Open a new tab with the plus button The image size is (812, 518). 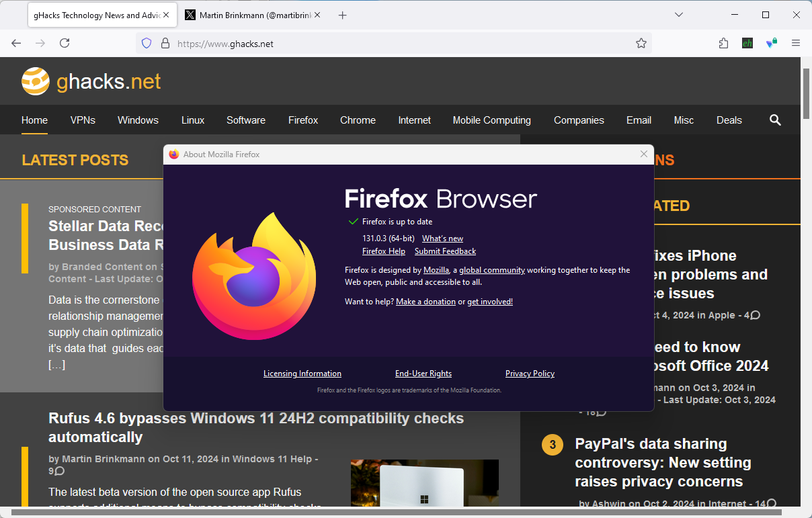click(x=342, y=15)
